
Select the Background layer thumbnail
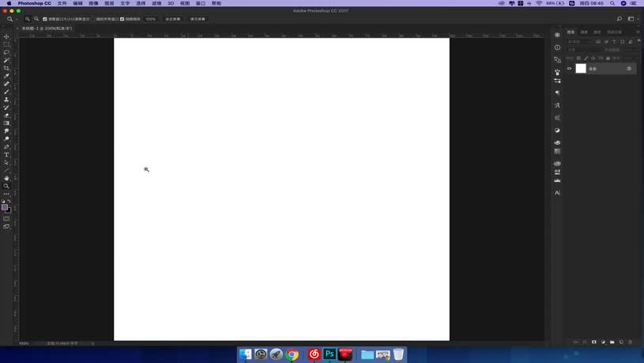[581, 69]
